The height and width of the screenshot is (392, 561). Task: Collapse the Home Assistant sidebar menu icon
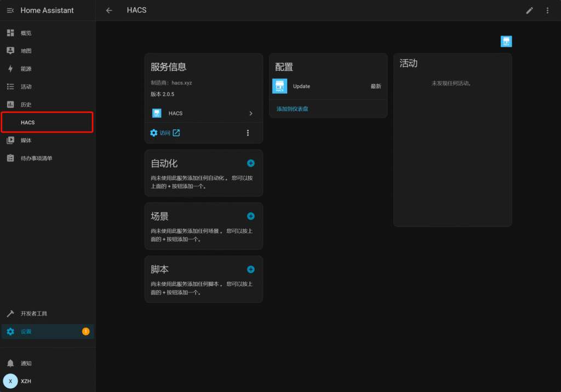click(x=10, y=10)
